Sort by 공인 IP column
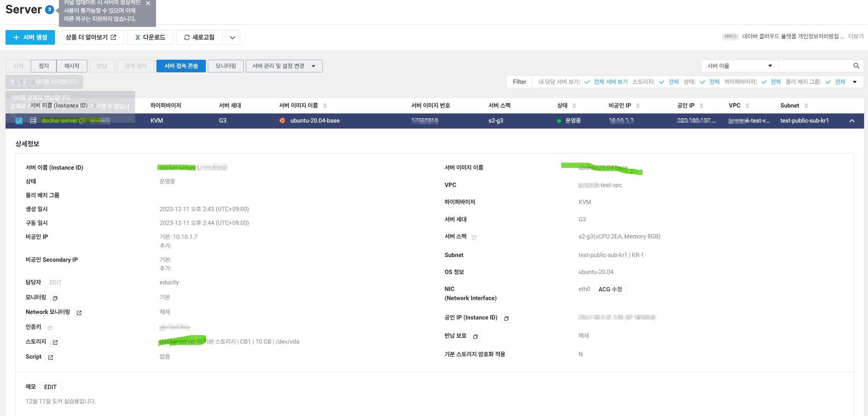The height and width of the screenshot is (416, 868). tap(701, 106)
